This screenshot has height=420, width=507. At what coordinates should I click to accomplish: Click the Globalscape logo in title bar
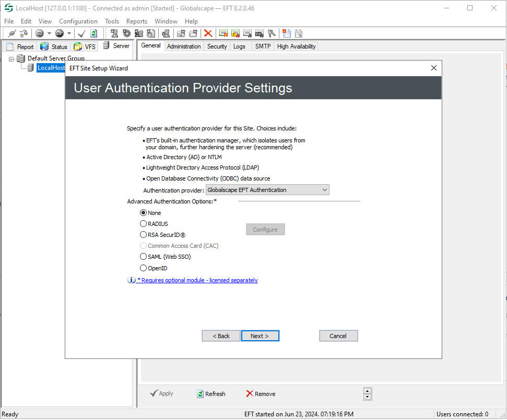click(x=9, y=8)
